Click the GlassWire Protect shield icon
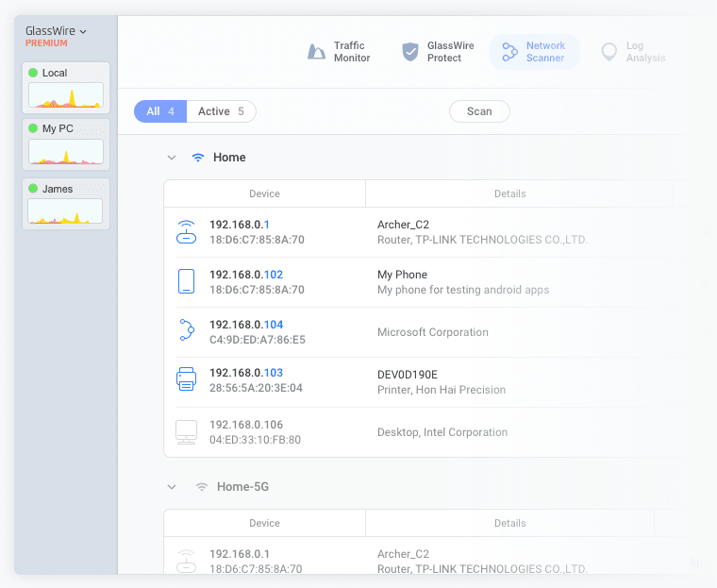 click(409, 52)
